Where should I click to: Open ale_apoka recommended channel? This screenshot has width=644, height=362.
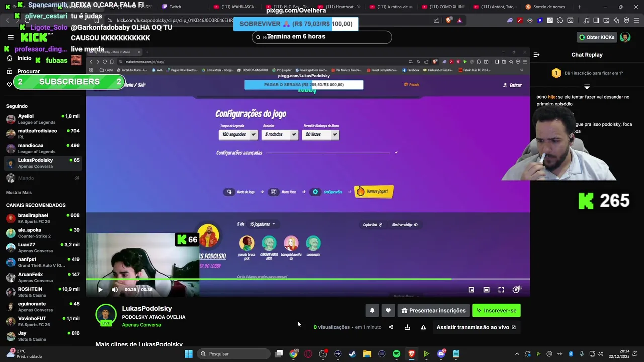(43, 233)
